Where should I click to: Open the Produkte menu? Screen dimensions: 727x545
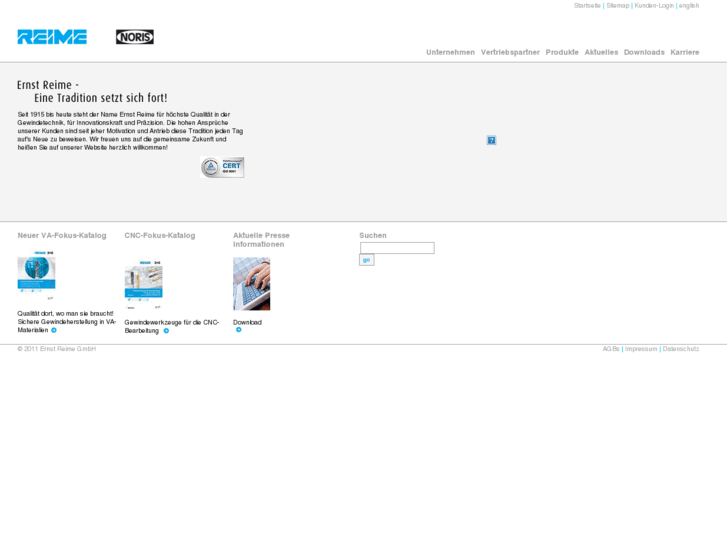point(562,52)
